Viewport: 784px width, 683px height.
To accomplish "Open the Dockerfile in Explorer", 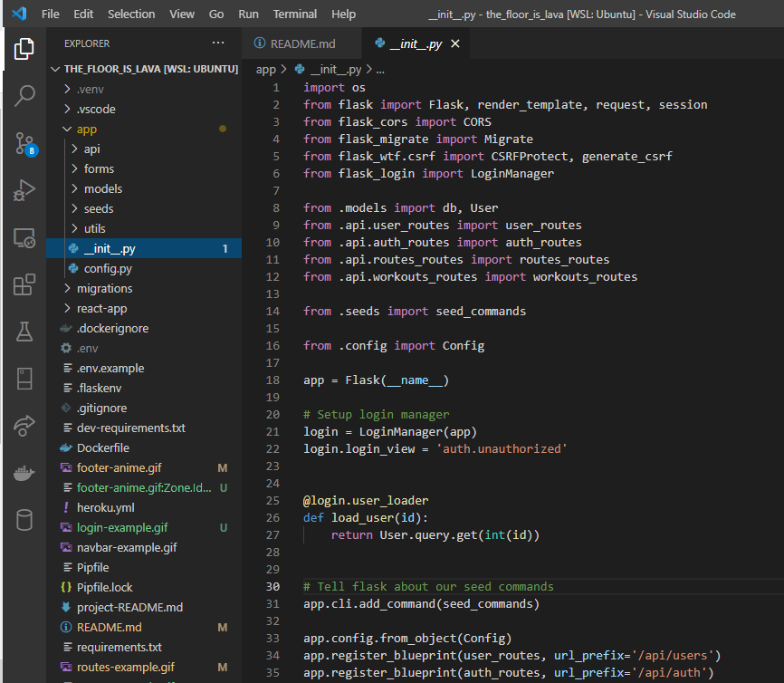I will point(102,447).
